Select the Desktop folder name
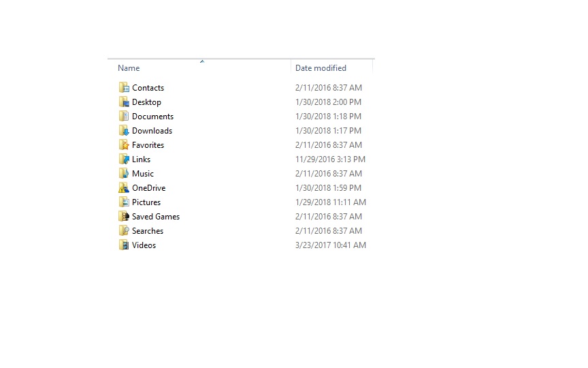The height and width of the screenshot is (368, 588). [x=146, y=102]
